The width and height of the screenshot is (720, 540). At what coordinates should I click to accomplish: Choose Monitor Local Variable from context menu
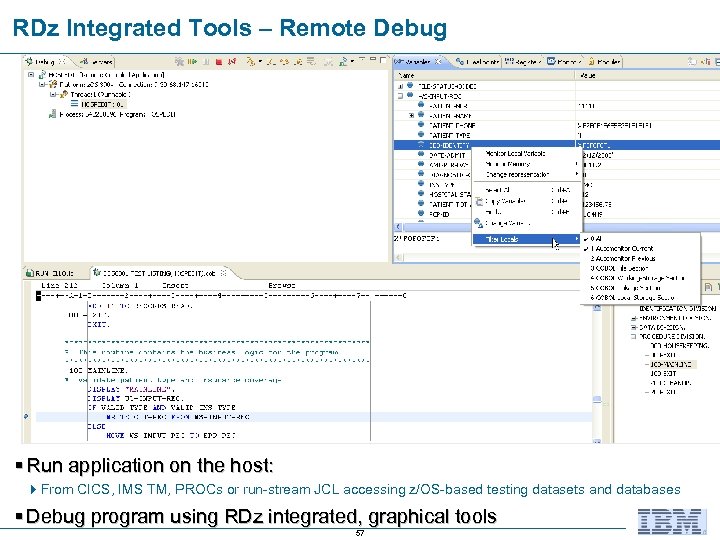[527, 153]
